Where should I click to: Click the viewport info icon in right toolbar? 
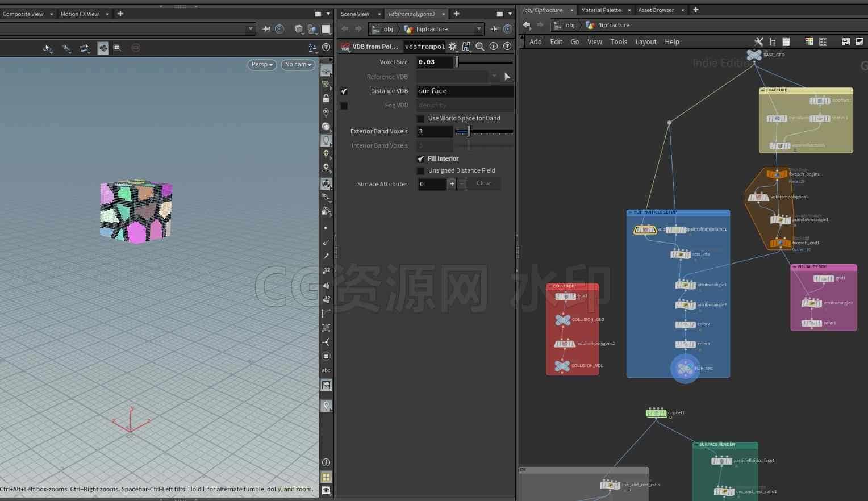coord(326,462)
